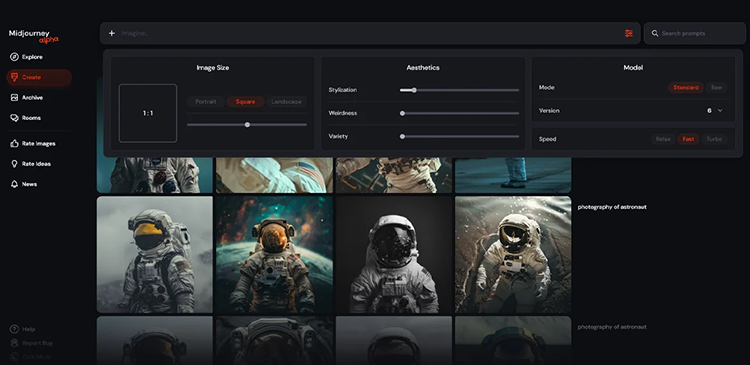Open the yellow-visor astronaut in fog image
The width and height of the screenshot is (750, 365).
155,254
